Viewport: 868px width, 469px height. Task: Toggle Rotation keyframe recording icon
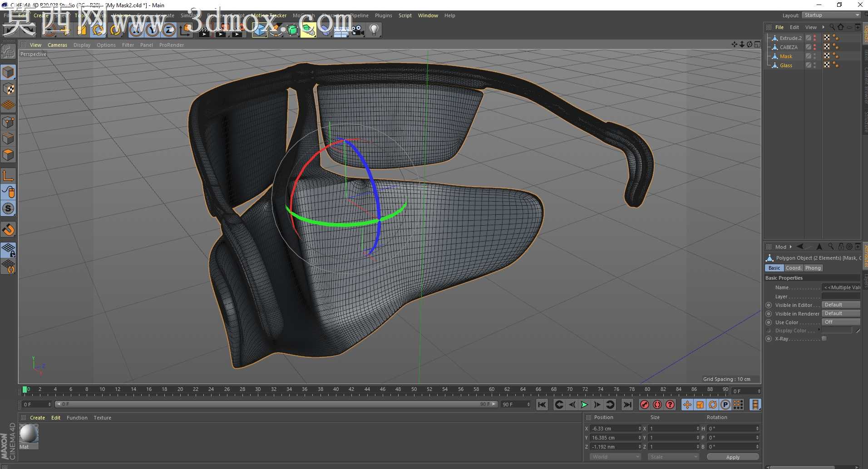[713, 405]
